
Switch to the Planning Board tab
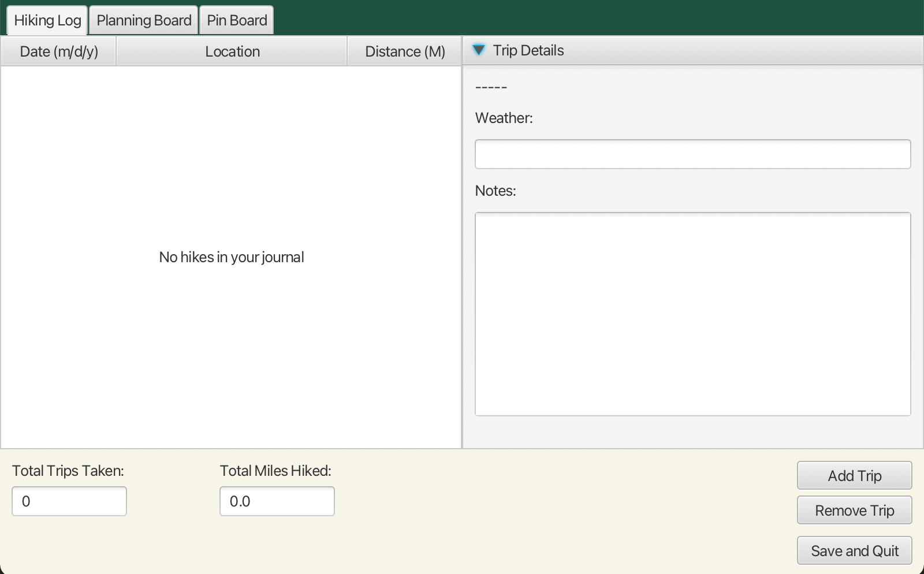click(143, 20)
